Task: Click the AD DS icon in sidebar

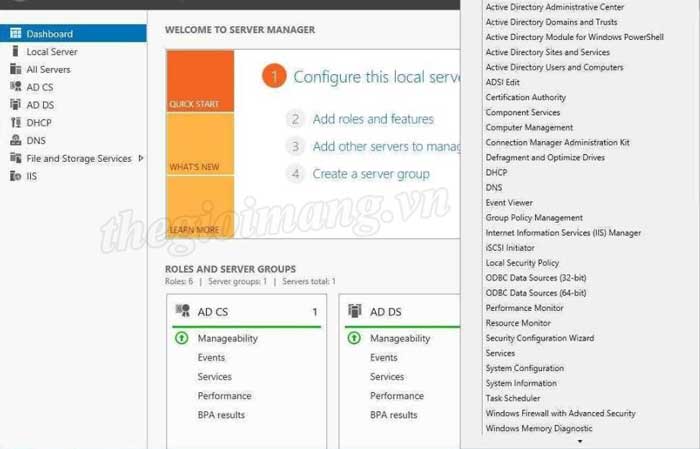Action: [x=16, y=104]
